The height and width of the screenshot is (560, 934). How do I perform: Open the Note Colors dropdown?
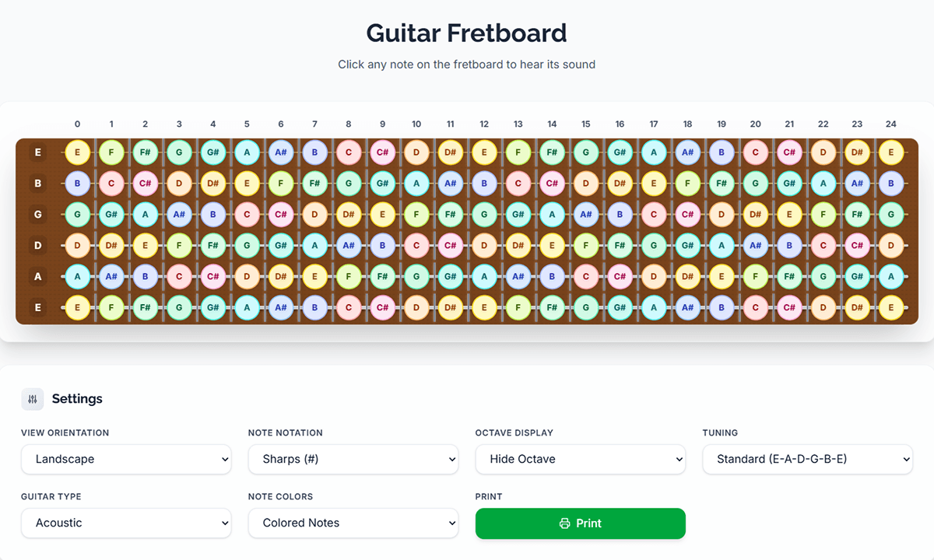click(x=353, y=523)
